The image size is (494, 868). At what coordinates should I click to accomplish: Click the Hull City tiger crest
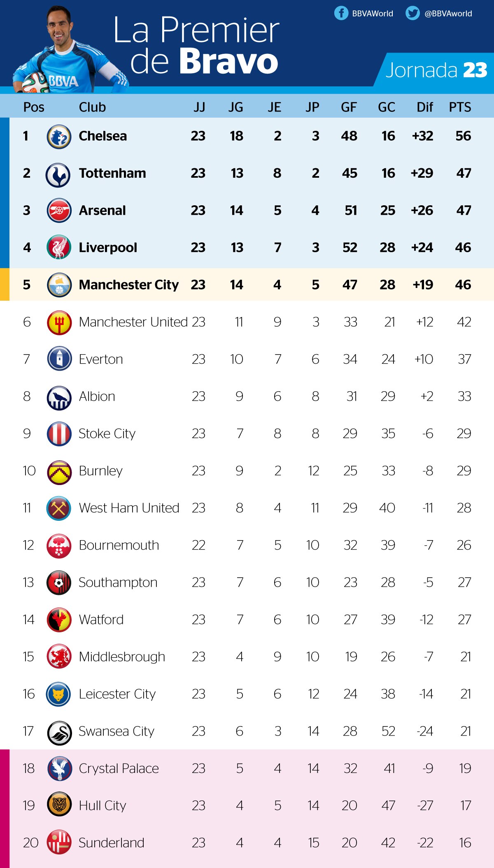[59, 806]
